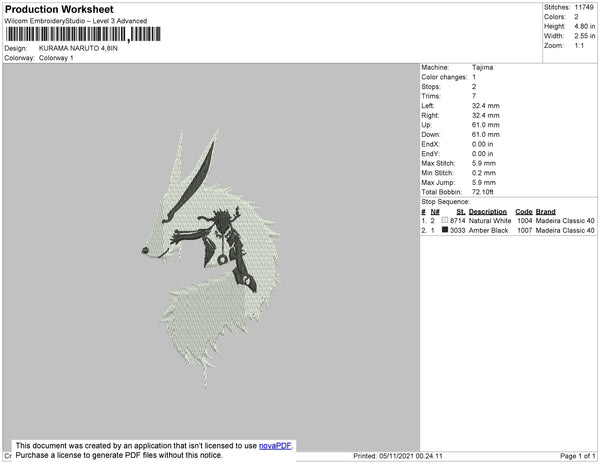Select thread code 1007
The width and height of the screenshot is (600, 464).
tap(525, 230)
